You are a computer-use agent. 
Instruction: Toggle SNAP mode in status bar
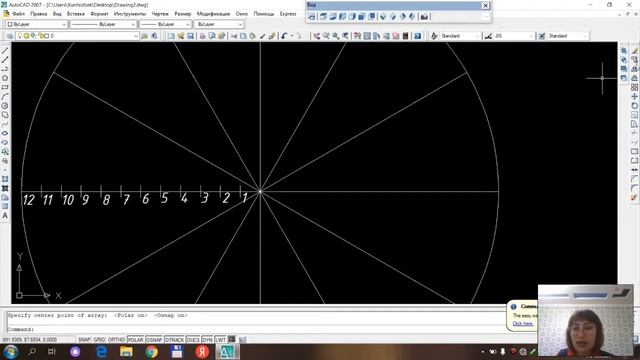tap(84, 340)
